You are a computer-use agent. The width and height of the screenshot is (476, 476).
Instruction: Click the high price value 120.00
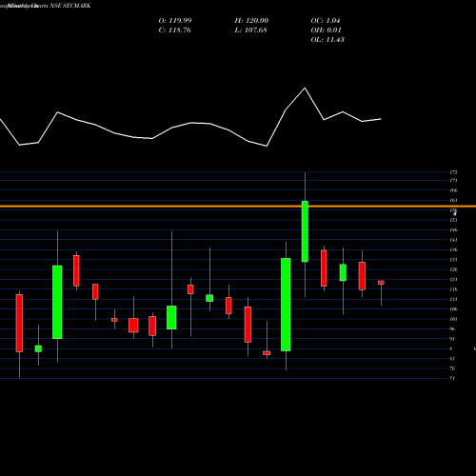click(257, 21)
